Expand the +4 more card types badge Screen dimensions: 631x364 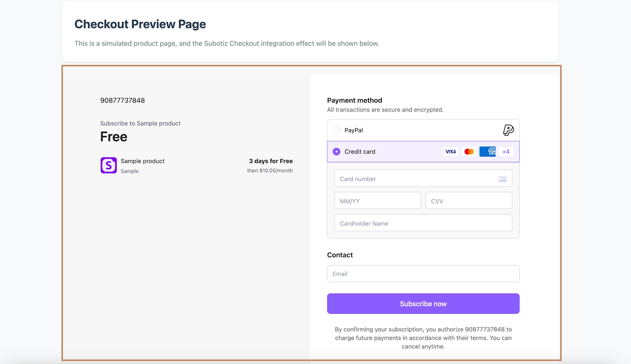[506, 151]
